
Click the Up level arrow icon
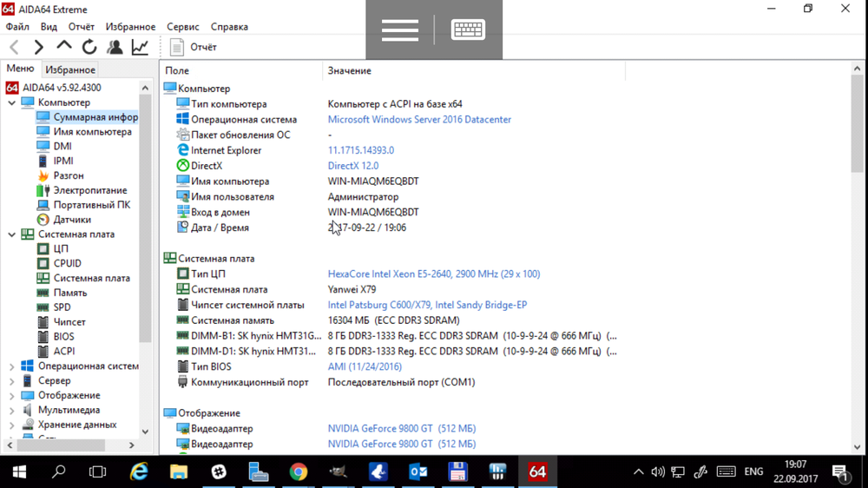click(64, 47)
